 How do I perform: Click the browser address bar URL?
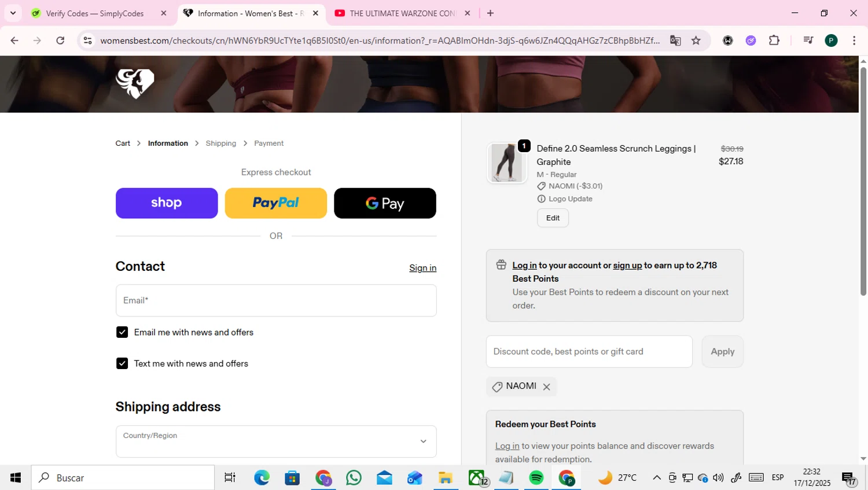point(380,40)
